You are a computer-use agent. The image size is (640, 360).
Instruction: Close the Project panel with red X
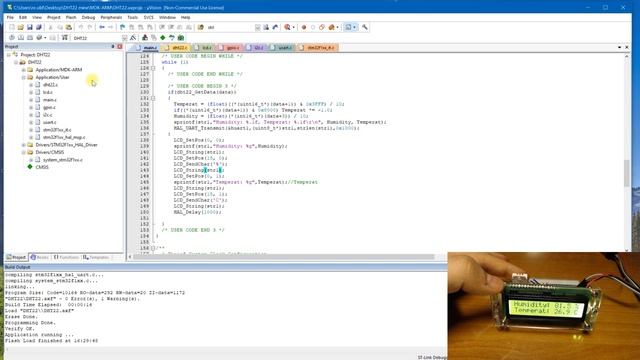pos(120,47)
